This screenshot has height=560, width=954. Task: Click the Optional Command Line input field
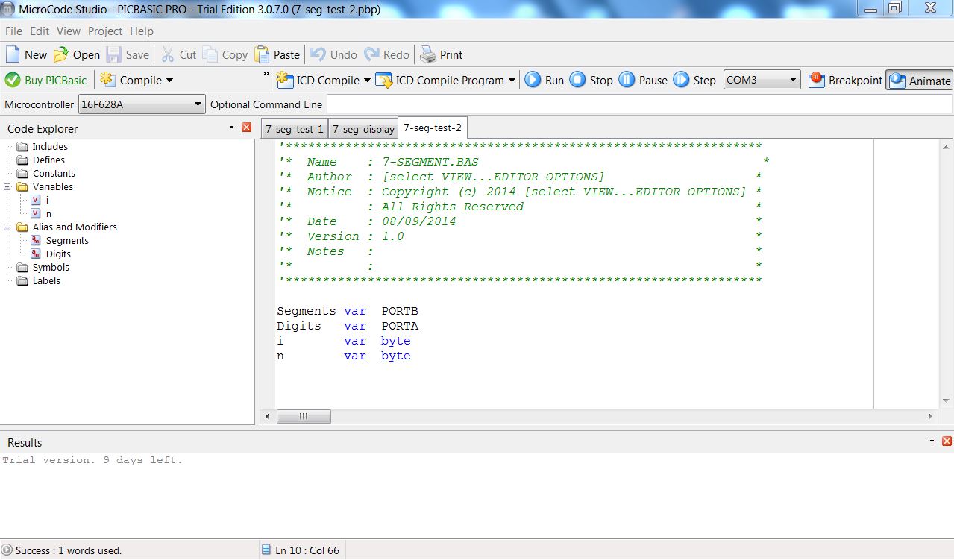click(638, 104)
